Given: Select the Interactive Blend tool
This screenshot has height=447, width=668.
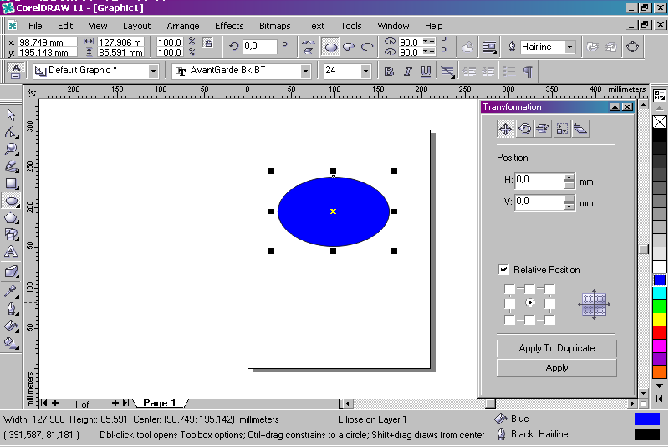Looking at the screenshot, I should coord(11,271).
